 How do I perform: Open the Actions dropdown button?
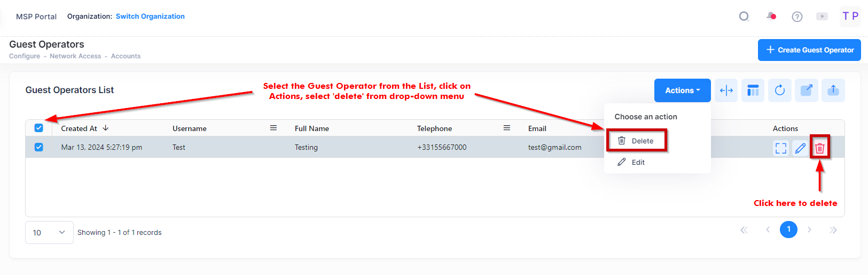682,90
